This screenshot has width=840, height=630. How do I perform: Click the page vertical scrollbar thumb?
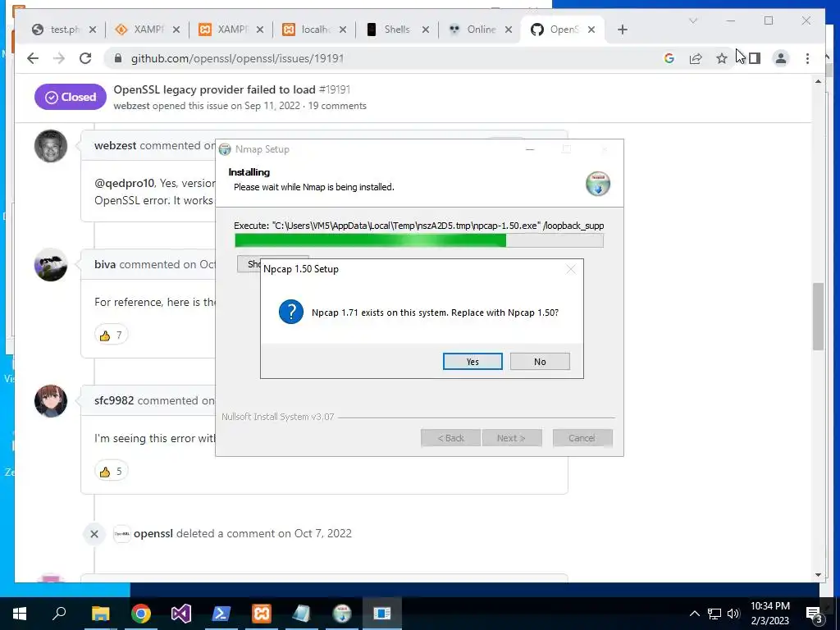click(x=818, y=316)
